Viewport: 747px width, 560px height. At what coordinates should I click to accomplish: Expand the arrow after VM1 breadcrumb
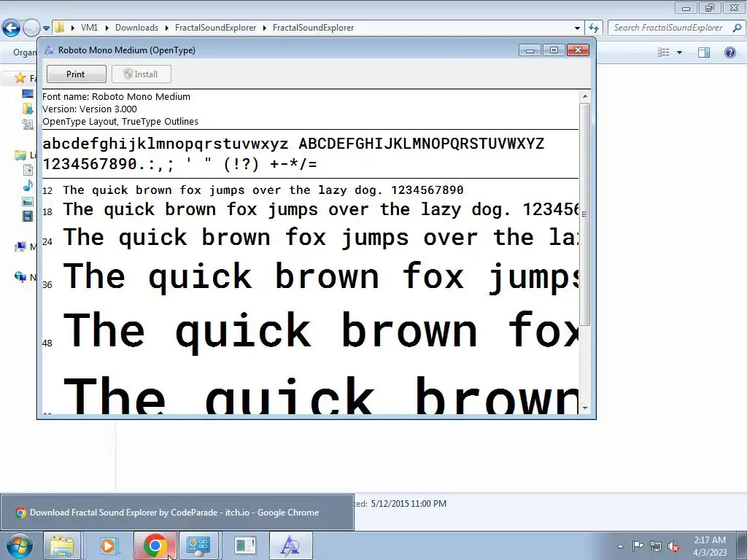pos(107,28)
